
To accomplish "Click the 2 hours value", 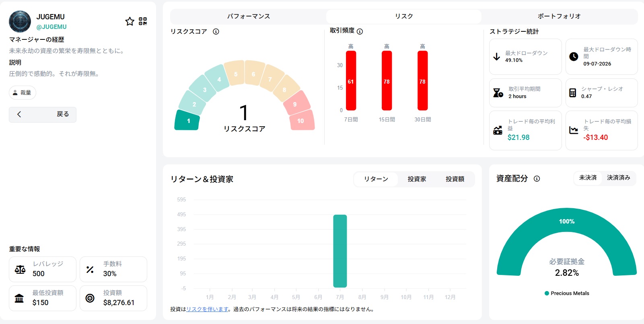I will click(517, 96).
